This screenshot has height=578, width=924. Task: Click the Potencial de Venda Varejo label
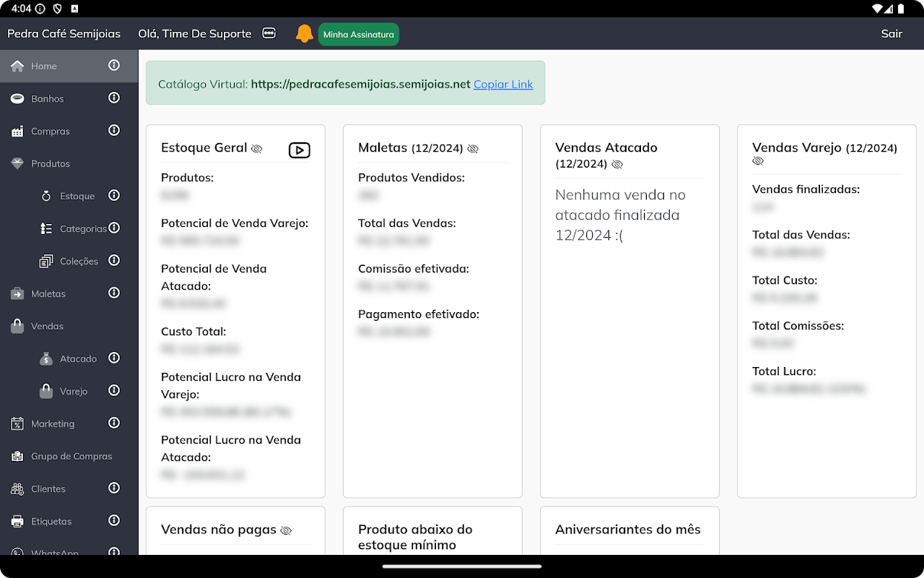click(x=235, y=223)
